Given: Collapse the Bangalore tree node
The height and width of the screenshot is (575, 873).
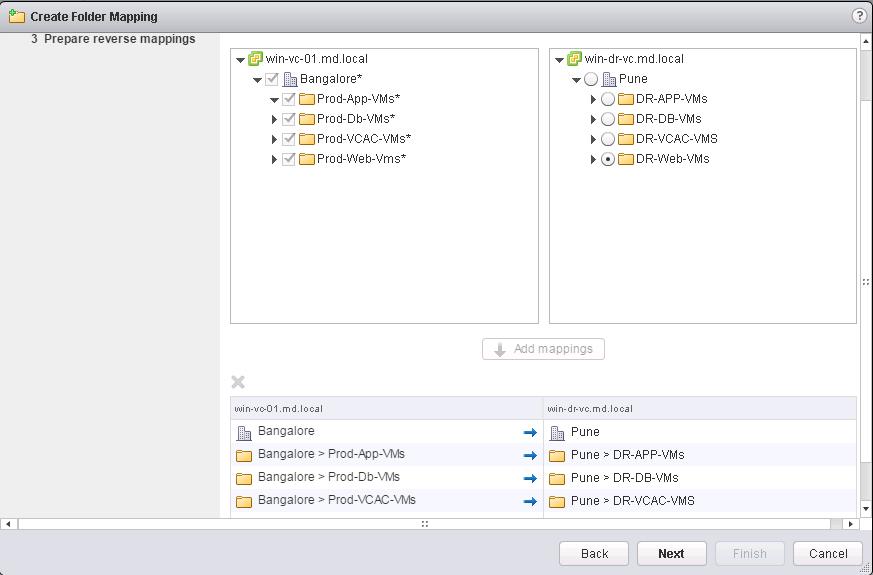Looking at the screenshot, I should [257, 80].
